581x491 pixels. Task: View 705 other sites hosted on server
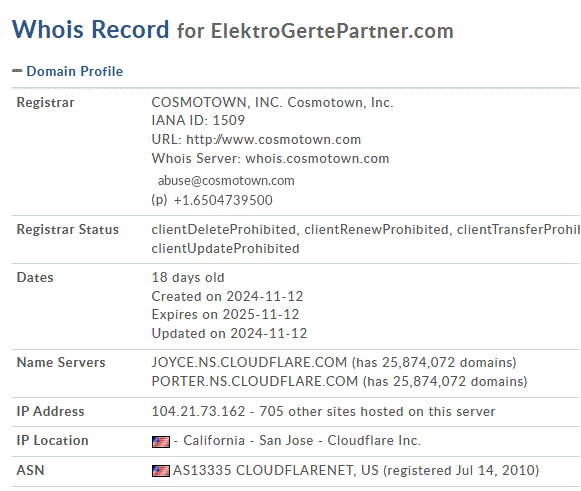[x=377, y=411]
